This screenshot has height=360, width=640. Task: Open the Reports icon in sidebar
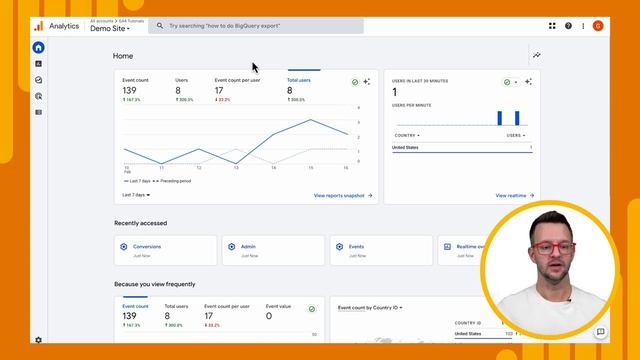pos(38,64)
